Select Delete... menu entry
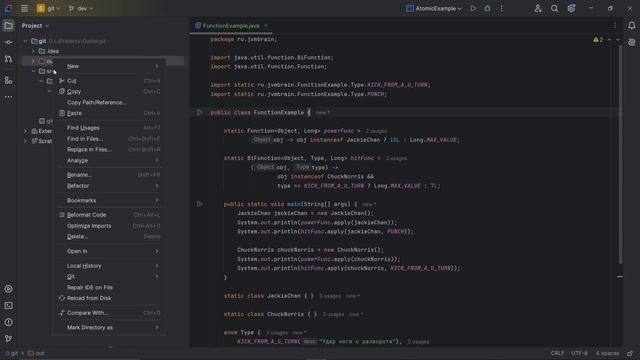This screenshot has width=640, height=360. click(x=109, y=237)
